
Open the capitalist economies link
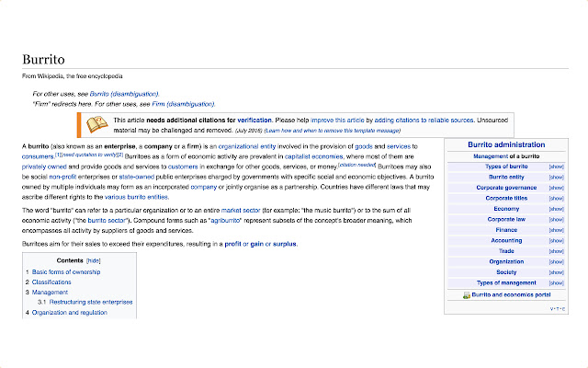pos(313,156)
